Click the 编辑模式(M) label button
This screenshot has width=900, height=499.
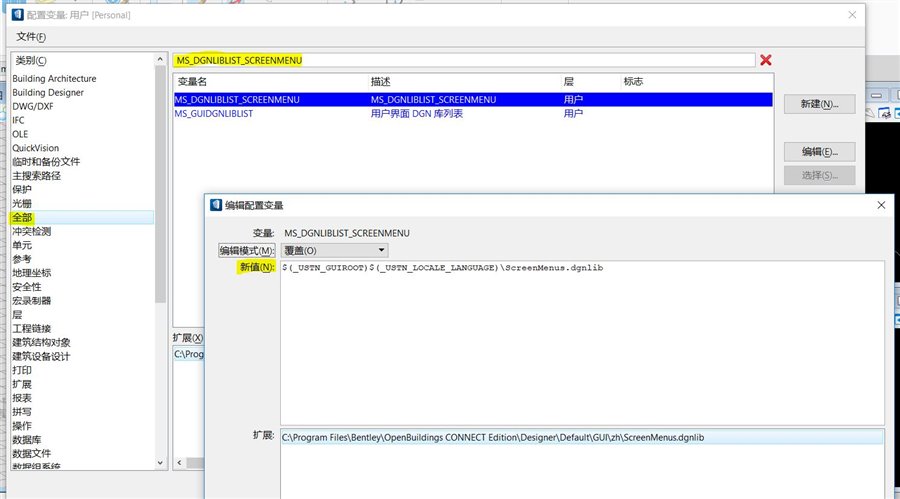coord(247,251)
